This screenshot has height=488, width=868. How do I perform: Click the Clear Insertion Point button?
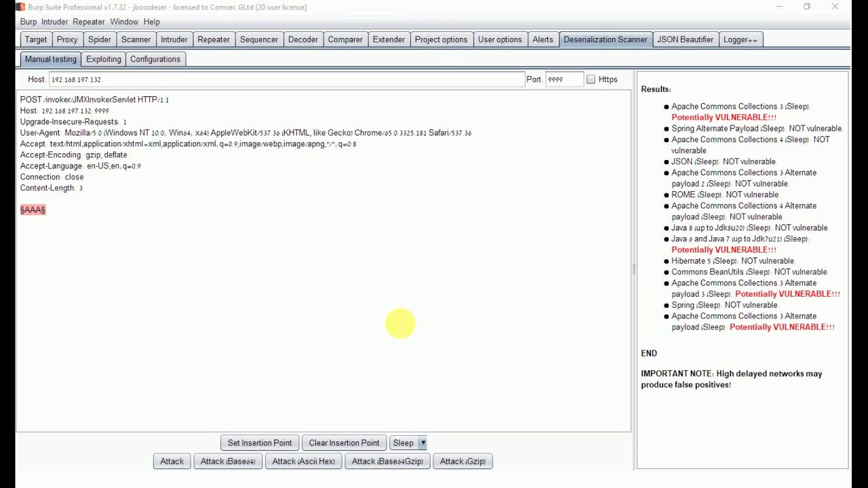[344, 443]
